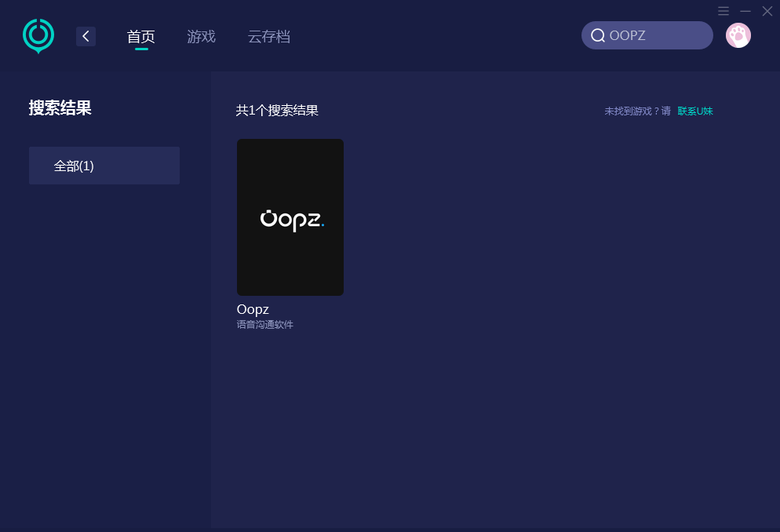Switch to the 首页 tab
Screen dimensions: 780x532
(141, 36)
